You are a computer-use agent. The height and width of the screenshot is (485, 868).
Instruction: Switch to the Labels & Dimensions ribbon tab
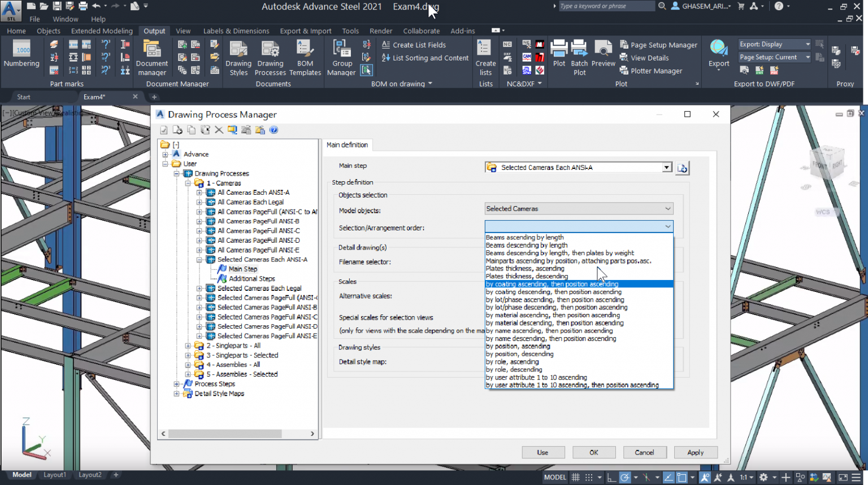tap(236, 31)
